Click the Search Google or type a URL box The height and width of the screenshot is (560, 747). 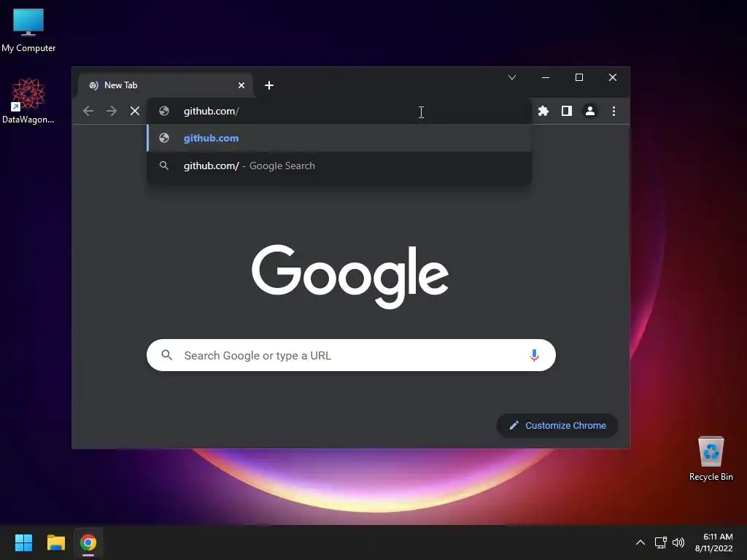(x=351, y=355)
